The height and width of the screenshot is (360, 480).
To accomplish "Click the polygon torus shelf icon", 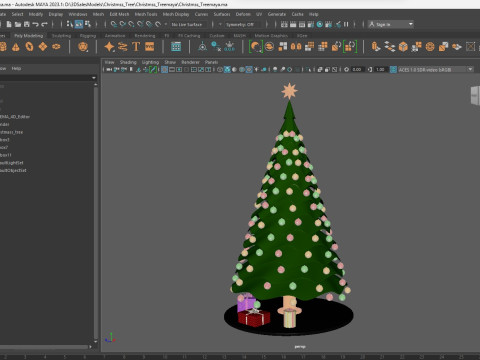I will tap(29, 47).
